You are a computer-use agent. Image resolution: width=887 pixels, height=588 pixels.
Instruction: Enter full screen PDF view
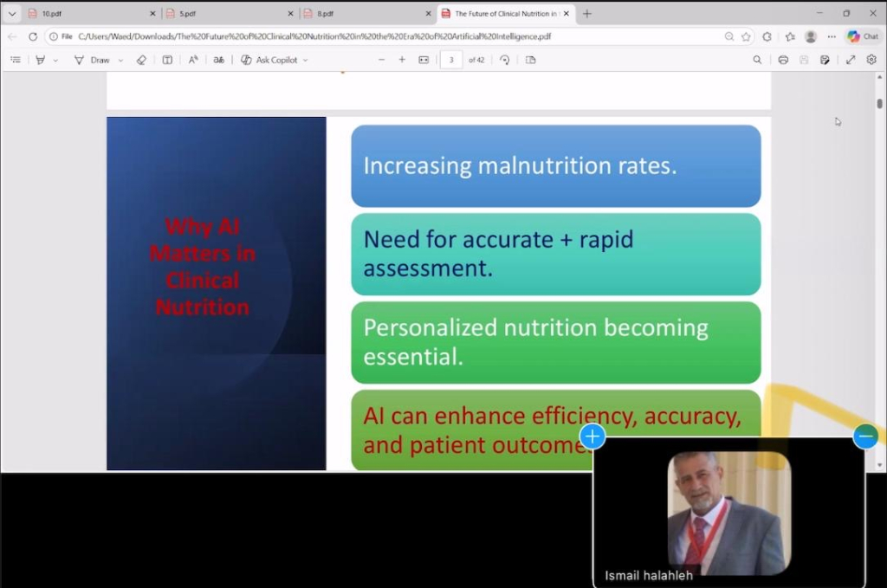tap(850, 60)
